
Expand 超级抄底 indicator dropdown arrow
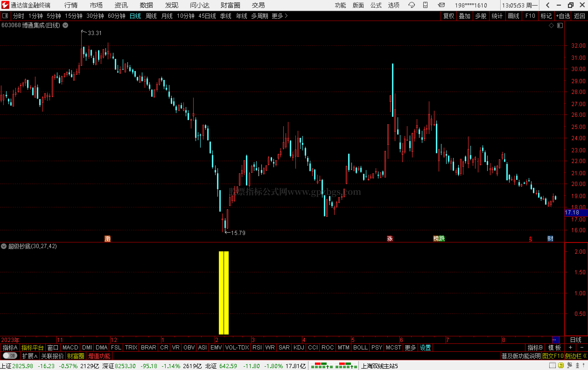(x=4, y=246)
